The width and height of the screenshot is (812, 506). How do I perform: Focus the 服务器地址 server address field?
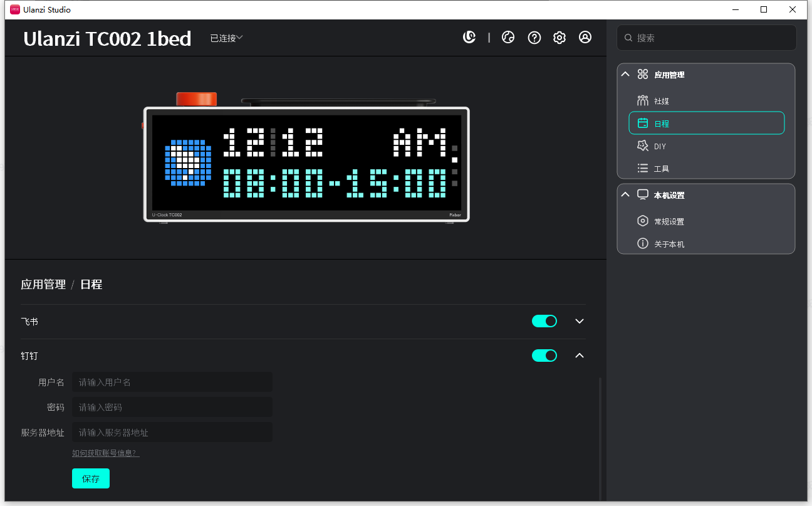click(x=172, y=432)
